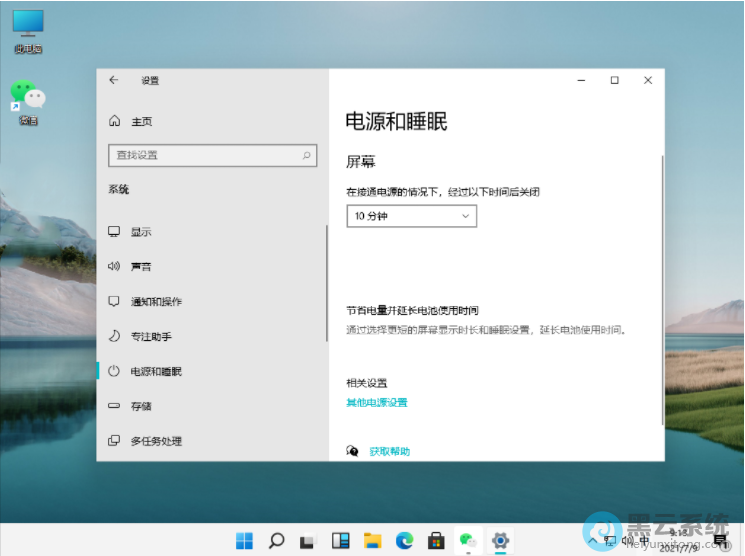Select 存储 (Storage) in the sidebar

pos(141,406)
